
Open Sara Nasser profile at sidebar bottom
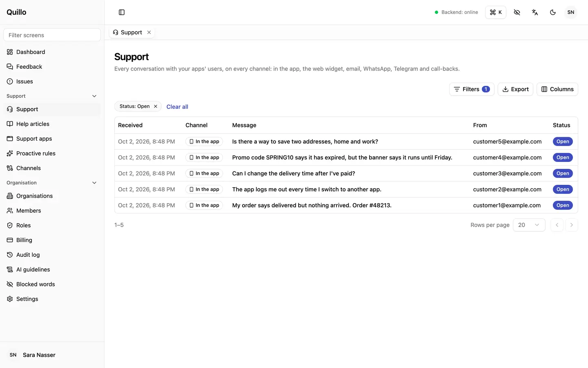click(x=52, y=355)
